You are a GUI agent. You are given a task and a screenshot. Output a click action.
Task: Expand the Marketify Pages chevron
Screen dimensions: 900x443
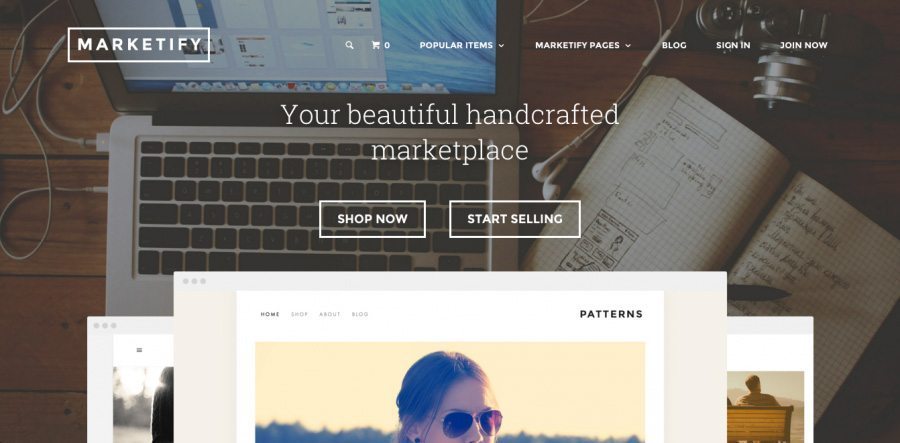[x=628, y=45]
